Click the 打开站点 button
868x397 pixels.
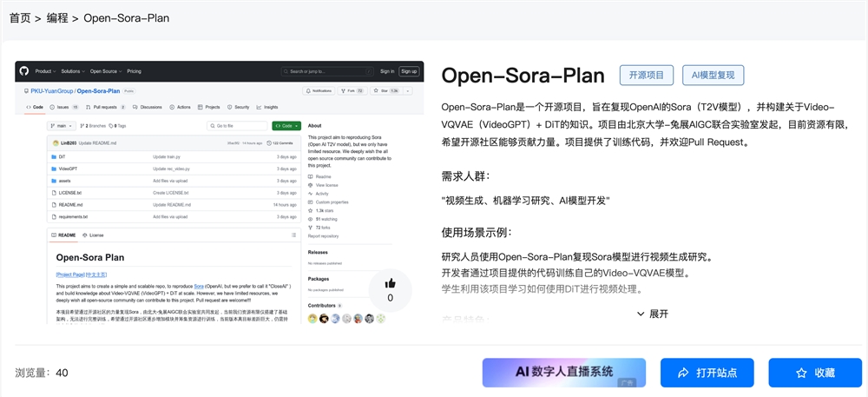click(x=707, y=373)
